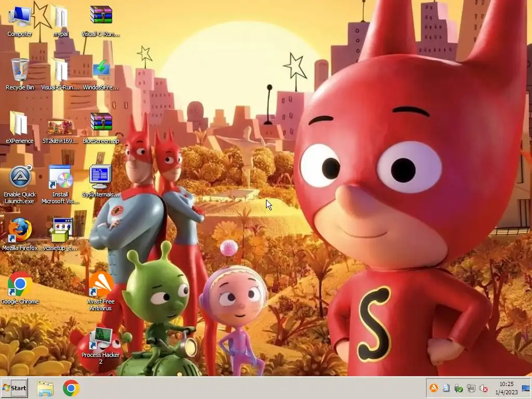Open Windows Explorer from the taskbar
Image resolution: width=532 pixels, height=399 pixels.
[45, 389]
